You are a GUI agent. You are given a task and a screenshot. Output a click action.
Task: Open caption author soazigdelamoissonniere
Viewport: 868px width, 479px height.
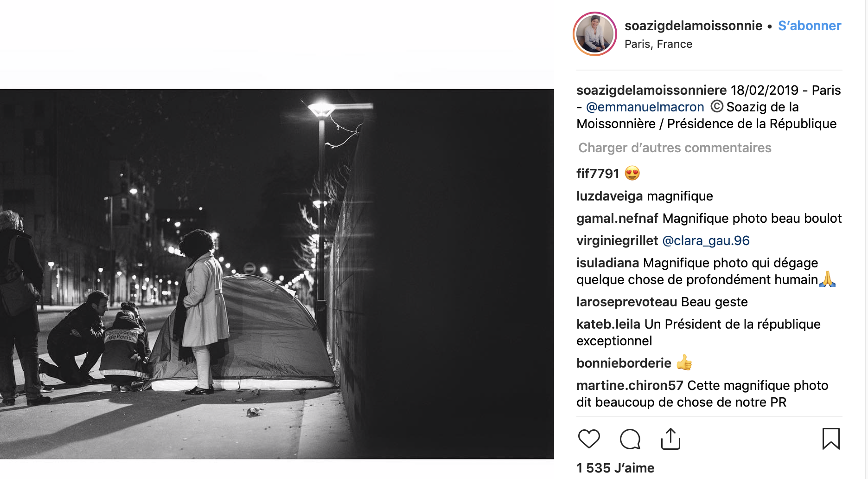(x=651, y=90)
